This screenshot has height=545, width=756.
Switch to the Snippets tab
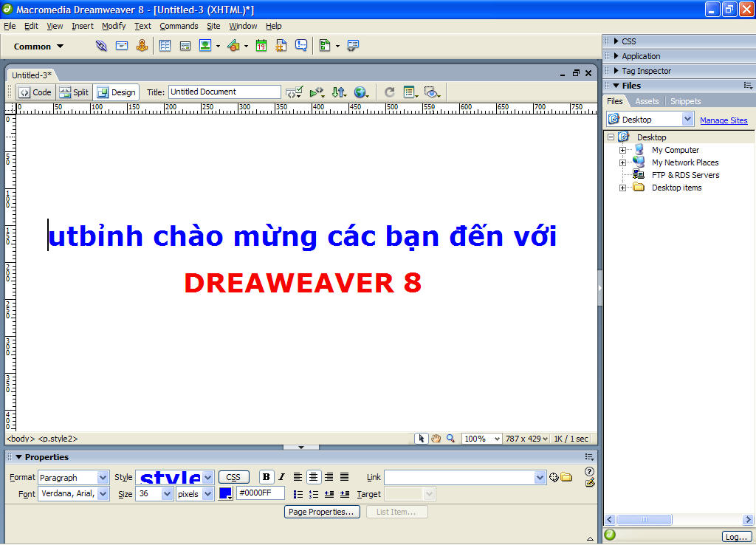pos(686,101)
